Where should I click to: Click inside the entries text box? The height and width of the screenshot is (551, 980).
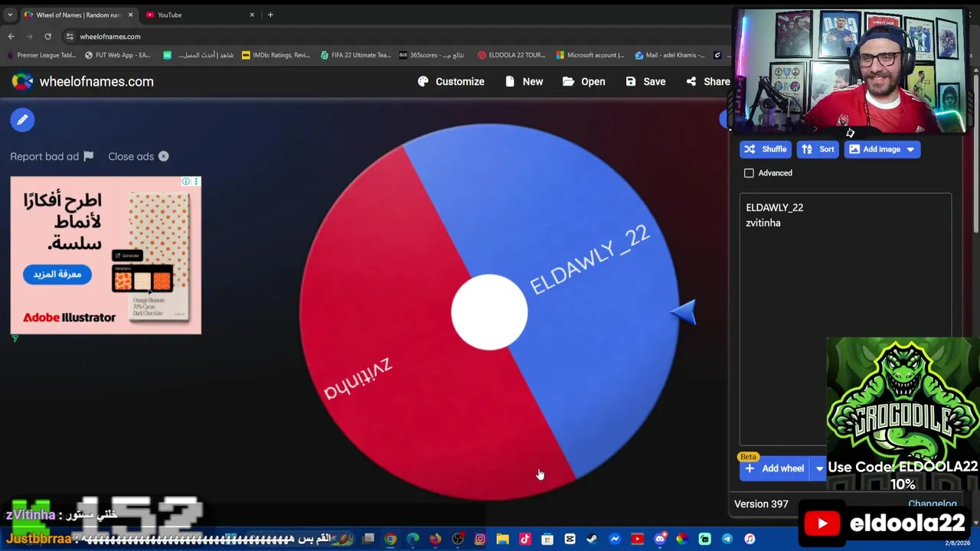coord(845,318)
